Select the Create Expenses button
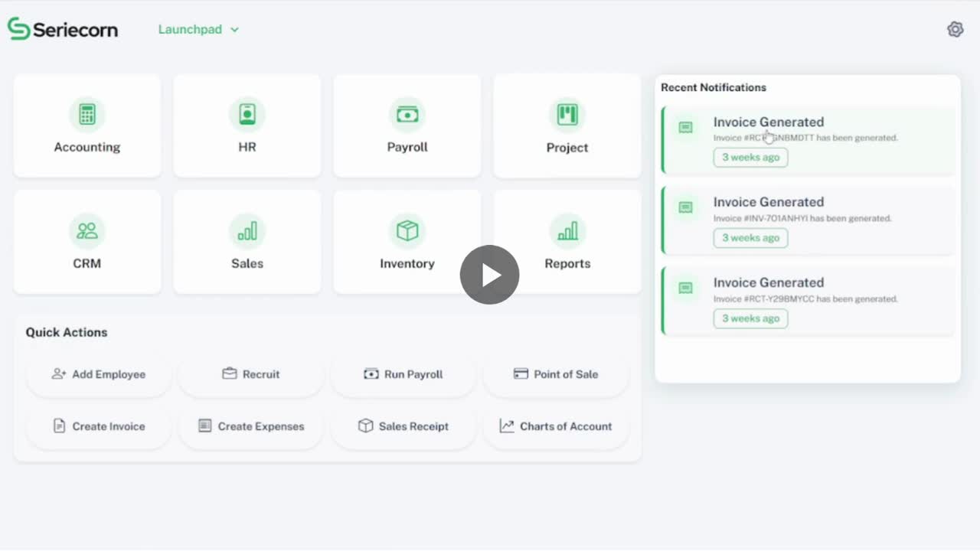The image size is (980, 551). point(251,426)
